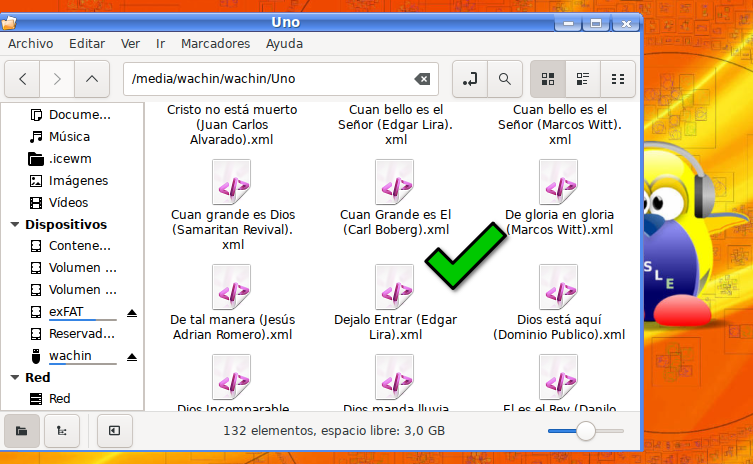Open the Ver menu

(130, 44)
